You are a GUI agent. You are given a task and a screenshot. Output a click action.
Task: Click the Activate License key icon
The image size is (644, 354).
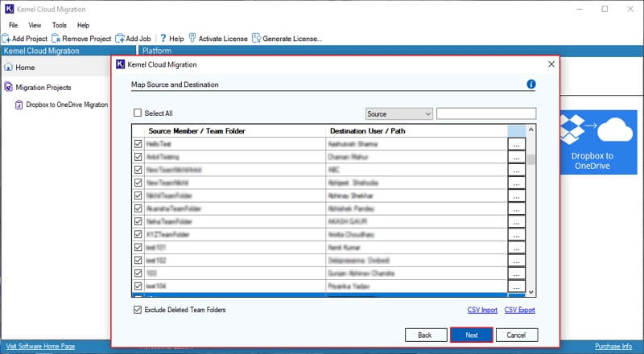192,38
